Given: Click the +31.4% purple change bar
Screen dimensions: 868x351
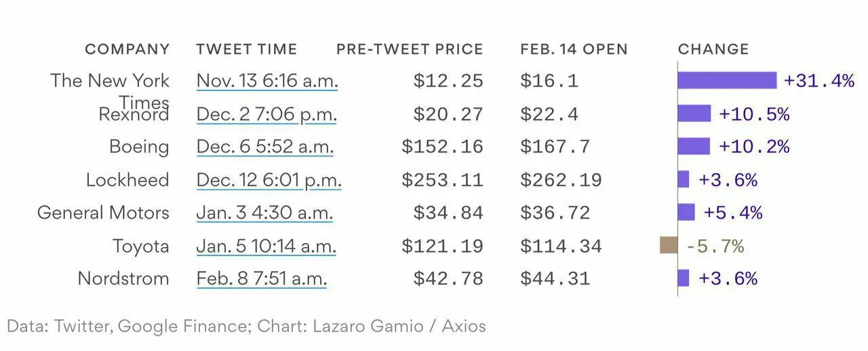Looking at the screenshot, I should pyautogui.click(x=727, y=81).
